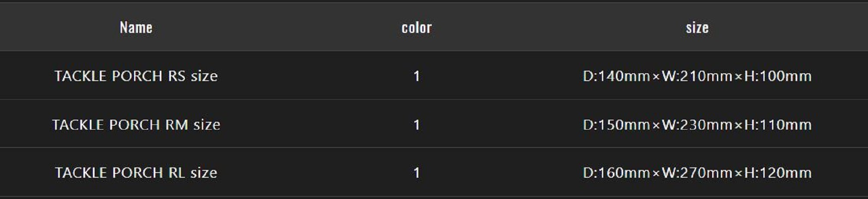Click the H:110mm height value
868x199 pixels.
click(x=778, y=125)
